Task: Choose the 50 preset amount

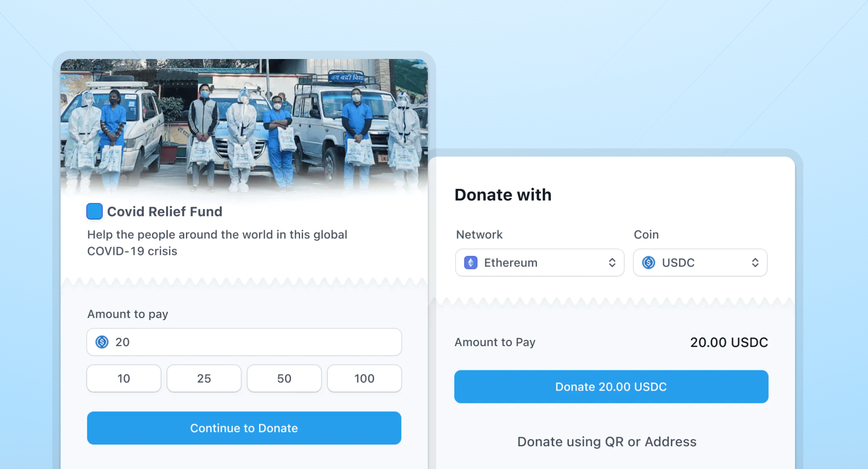Action: coord(284,378)
